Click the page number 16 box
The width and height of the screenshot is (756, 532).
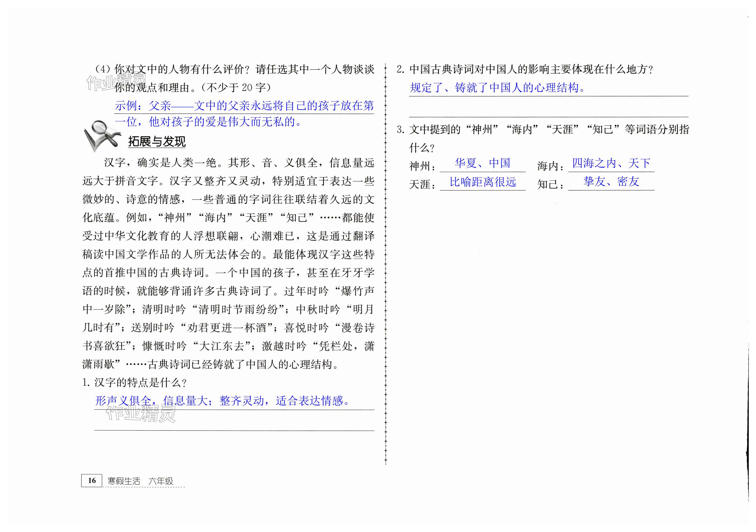(x=92, y=480)
